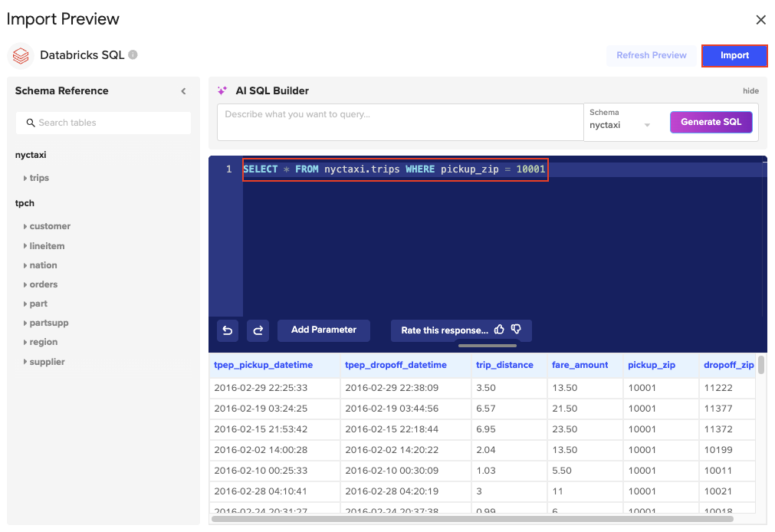
Task: Click Add Parameter below the editor
Action: pos(323,330)
